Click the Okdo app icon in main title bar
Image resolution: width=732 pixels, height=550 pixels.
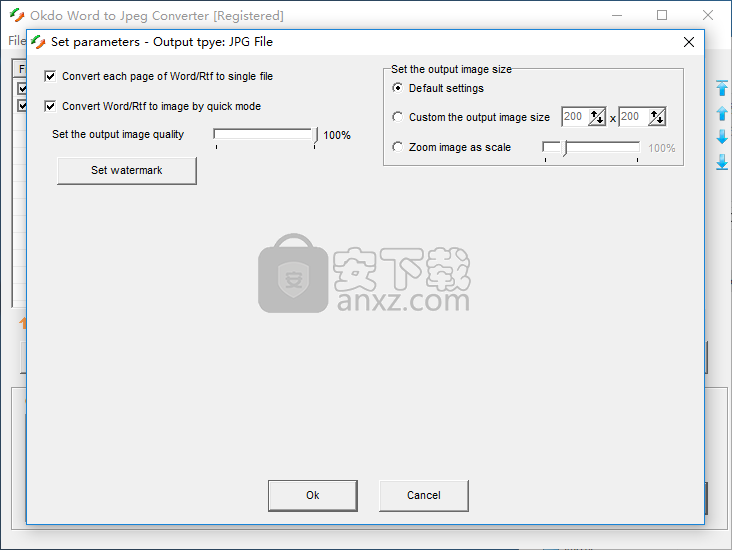click(17, 15)
